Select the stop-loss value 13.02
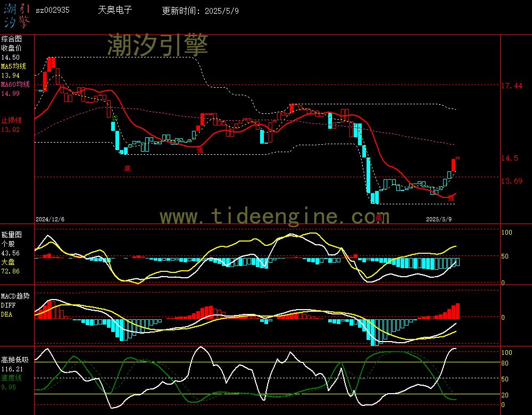Viewport: 532px width, 415px height. 11,130
